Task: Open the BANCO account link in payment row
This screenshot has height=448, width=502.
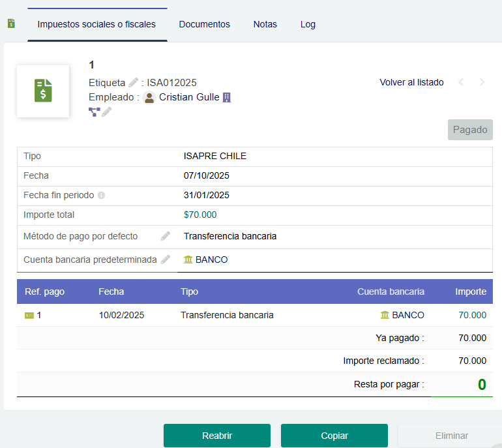Action: [407, 315]
